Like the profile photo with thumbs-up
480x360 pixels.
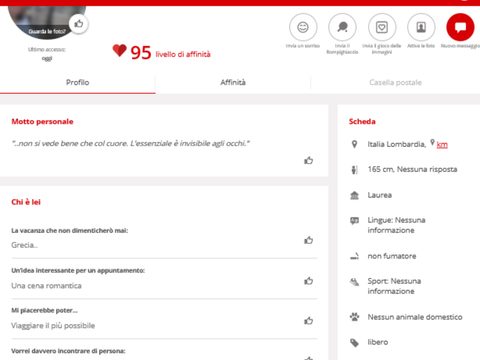(x=79, y=24)
